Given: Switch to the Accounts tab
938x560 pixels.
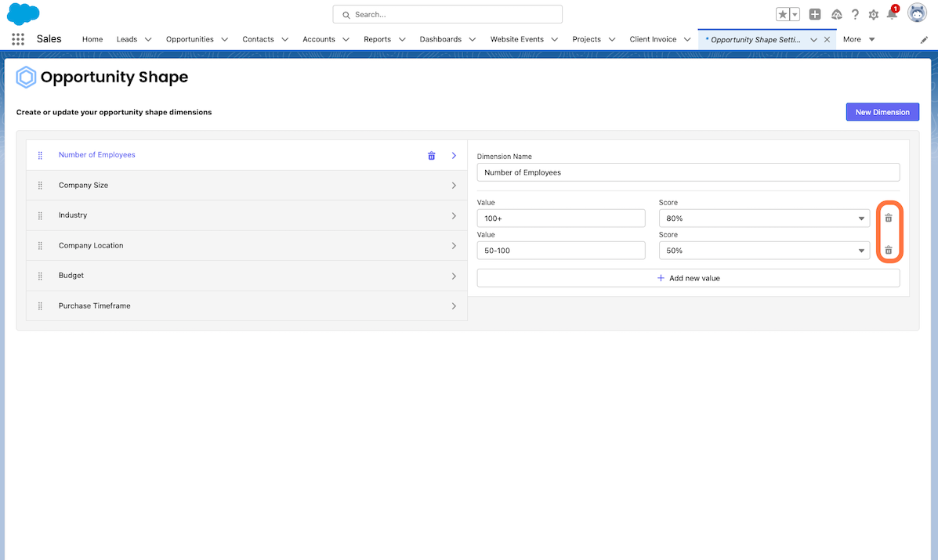Looking at the screenshot, I should tap(318, 39).
